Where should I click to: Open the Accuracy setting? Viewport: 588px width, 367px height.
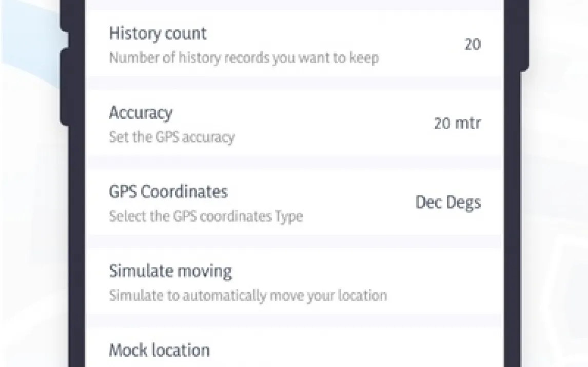[x=141, y=113]
